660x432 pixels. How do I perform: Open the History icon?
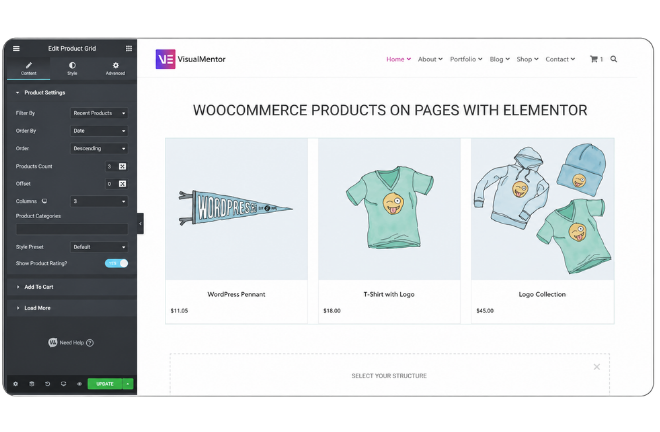coord(48,384)
